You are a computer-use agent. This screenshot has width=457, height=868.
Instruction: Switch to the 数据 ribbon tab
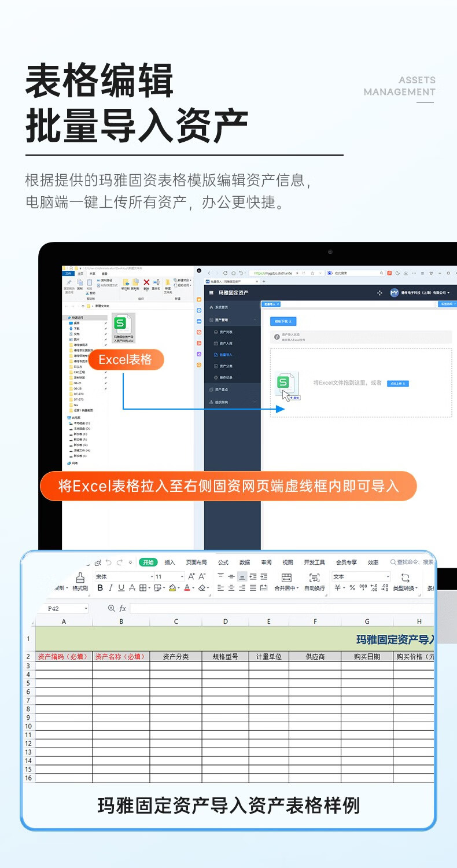(x=245, y=562)
